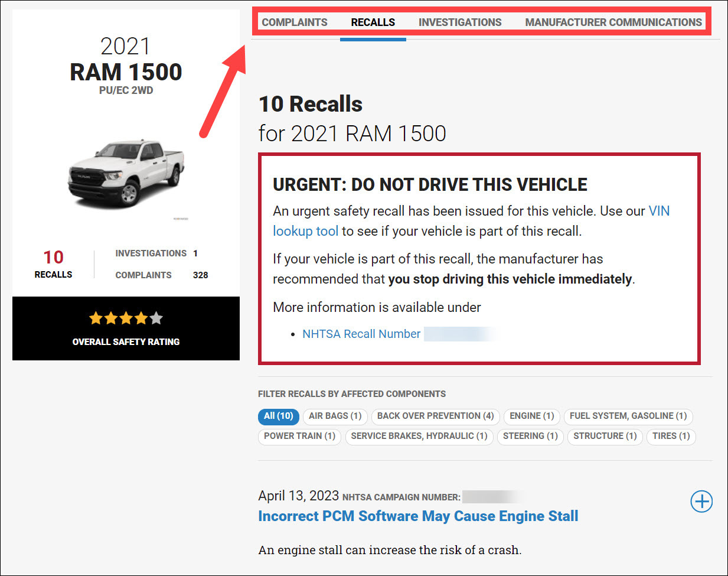The width and height of the screenshot is (728, 576).
Task: Select the STEERING component filter
Action: click(x=530, y=437)
